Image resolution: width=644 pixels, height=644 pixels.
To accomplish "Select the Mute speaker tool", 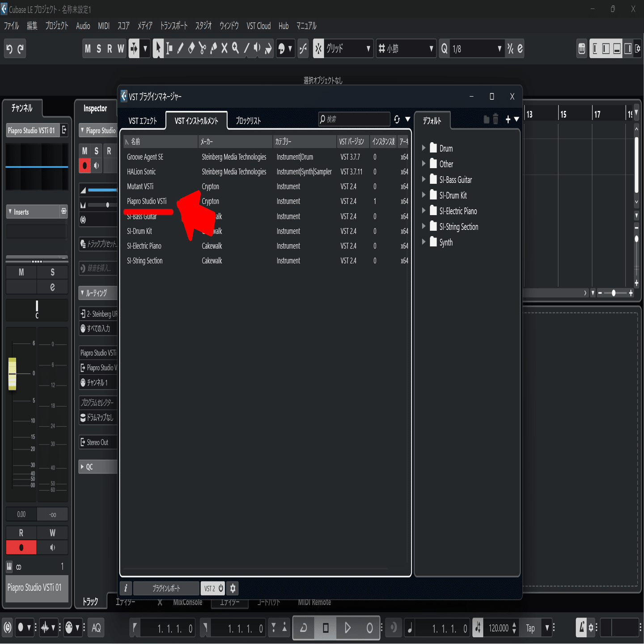I will point(256,48).
